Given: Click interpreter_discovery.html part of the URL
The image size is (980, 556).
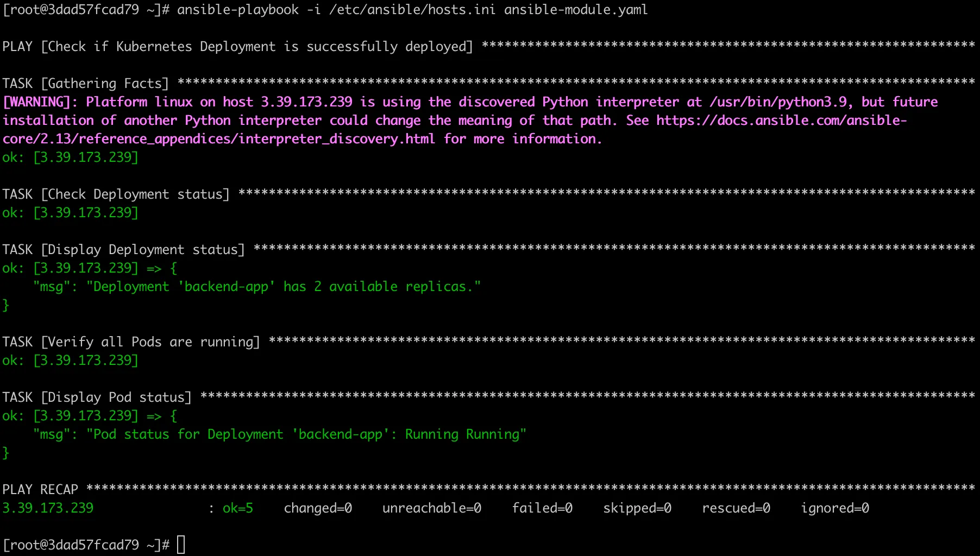Looking at the screenshot, I should click(337, 139).
